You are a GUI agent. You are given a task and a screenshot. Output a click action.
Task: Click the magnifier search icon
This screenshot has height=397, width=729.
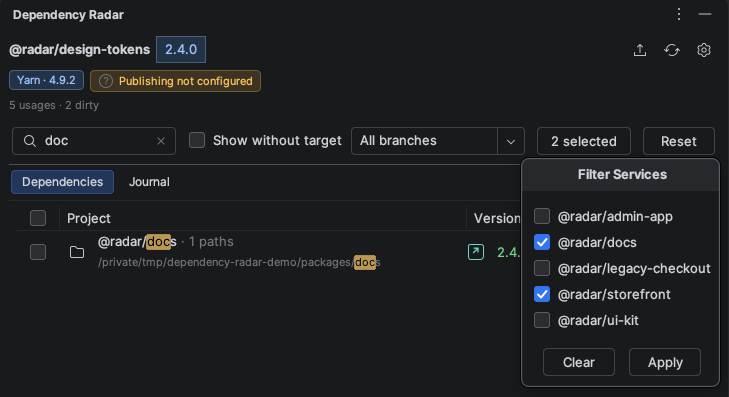click(30, 141)
